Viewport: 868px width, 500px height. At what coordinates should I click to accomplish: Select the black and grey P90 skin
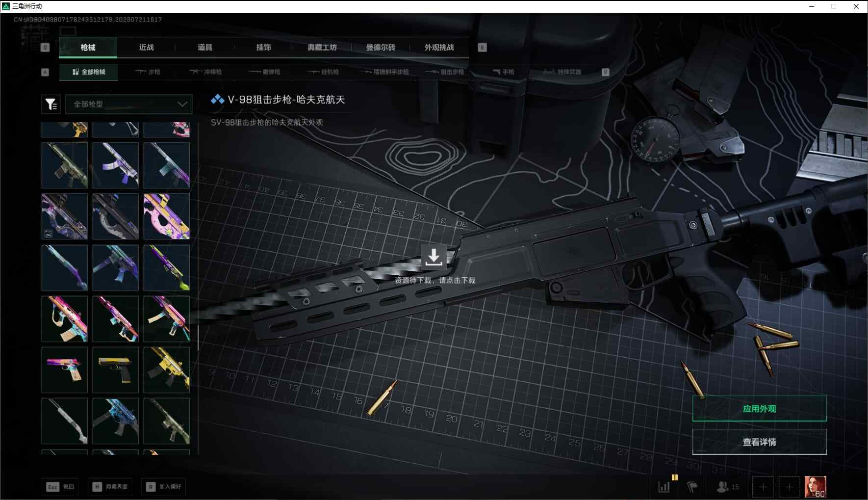click(x=116, y=216)
